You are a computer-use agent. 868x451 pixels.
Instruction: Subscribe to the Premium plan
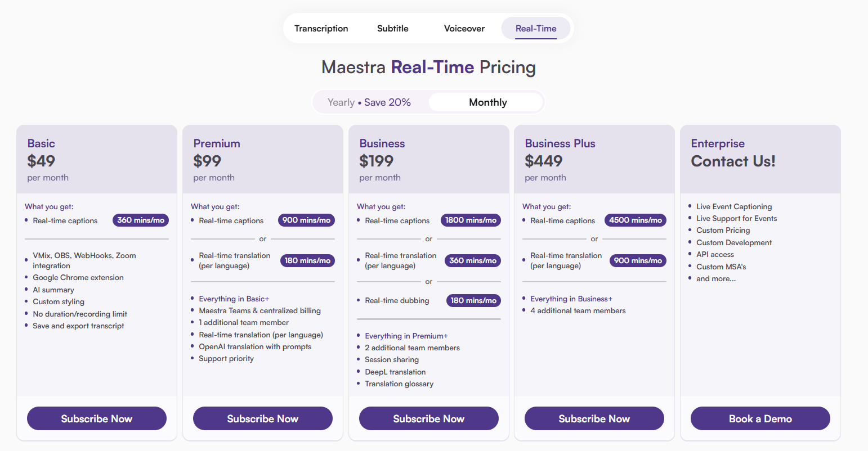[263, 418]
